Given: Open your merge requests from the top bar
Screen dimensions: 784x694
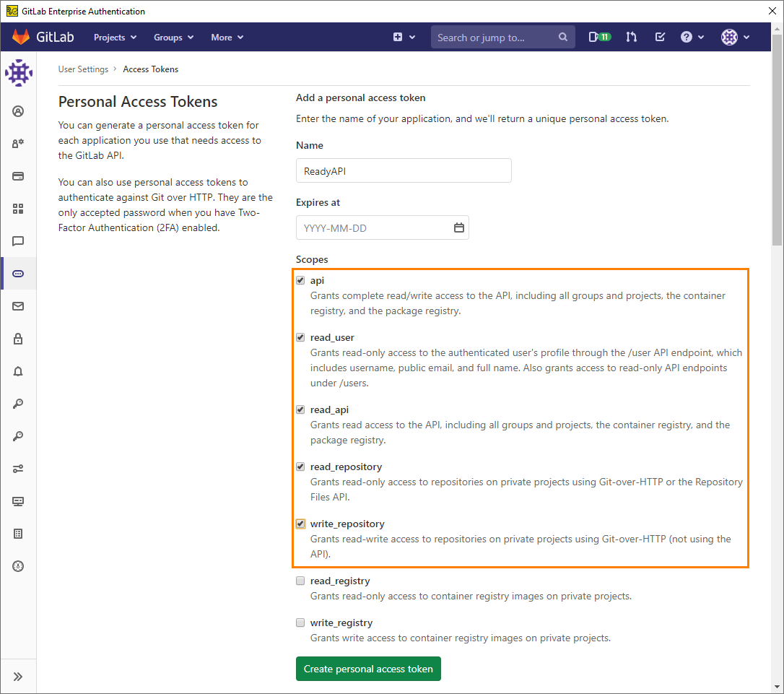Looking at the screenshot, I should [631, 37].
